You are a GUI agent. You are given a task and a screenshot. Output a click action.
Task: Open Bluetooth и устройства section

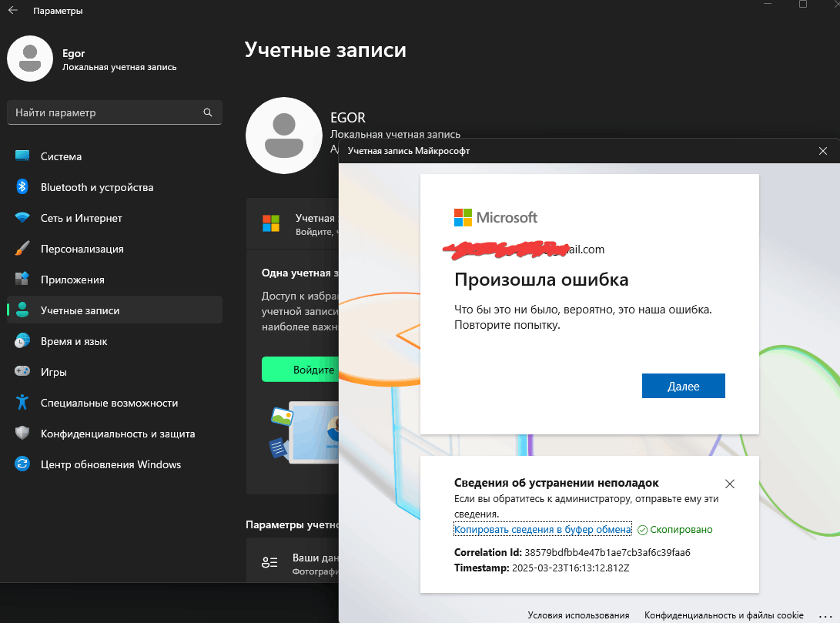click(x=115, y=187)
